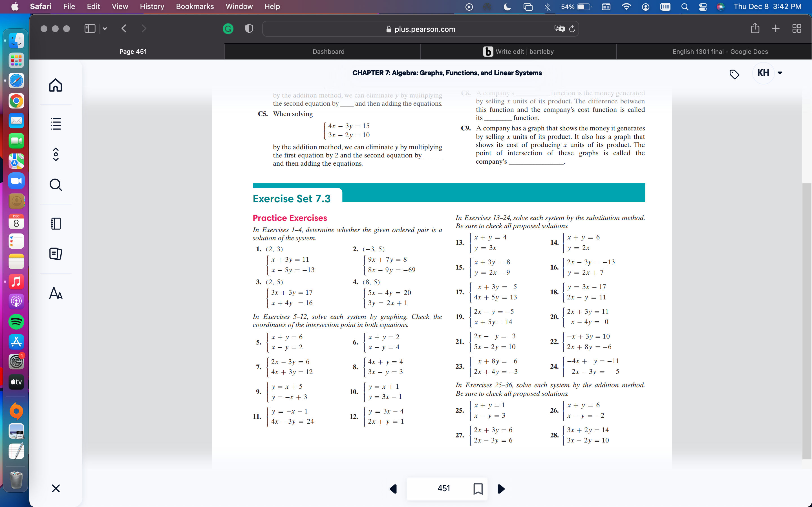This screenshot has width=812, height=507.
Task: Toggle the privacy shield in the toolbar
Action: 249,28
